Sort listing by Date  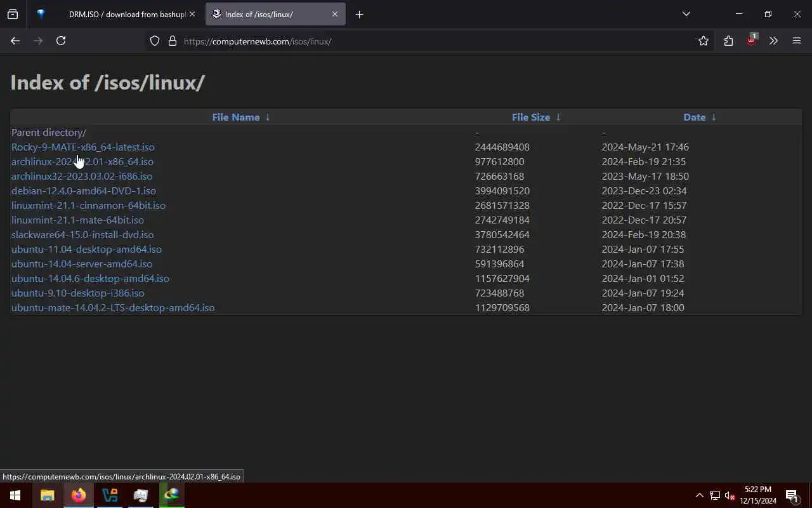pyautogui.click(x=695, y=117)
